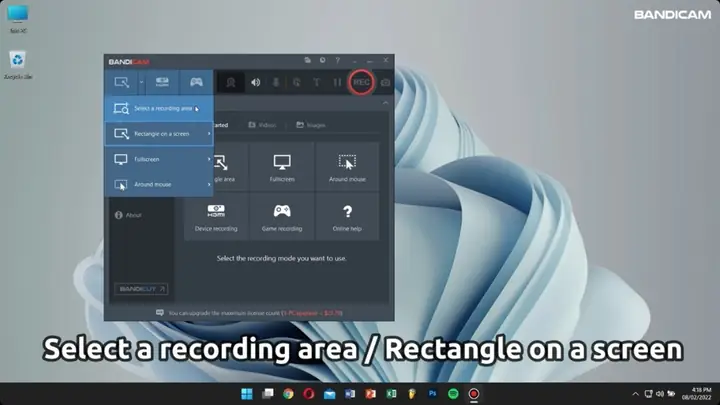Open the taskbar clock and date
This screenshot has width=720, height=405.
pyautogui.click(x=697, y=394)
